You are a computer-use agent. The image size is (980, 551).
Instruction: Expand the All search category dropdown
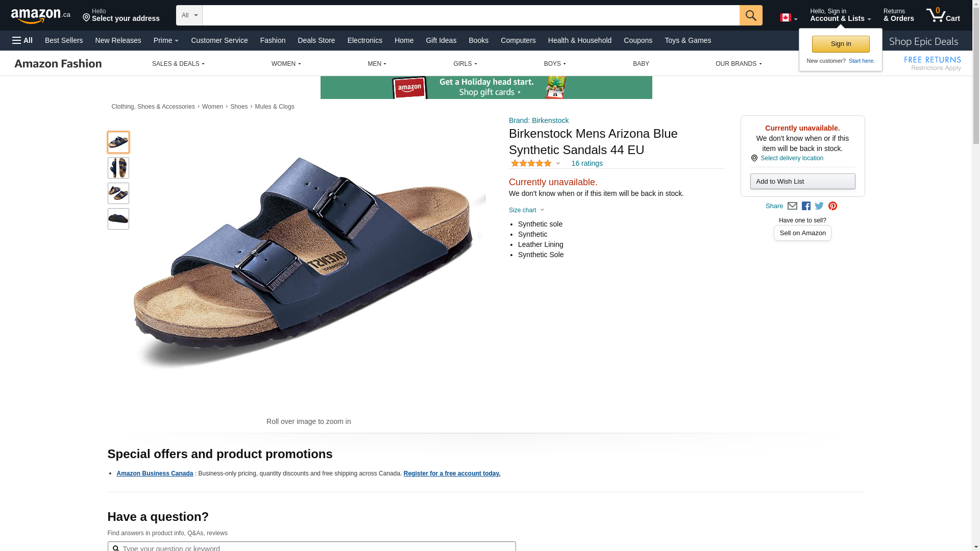pos(189,15)
